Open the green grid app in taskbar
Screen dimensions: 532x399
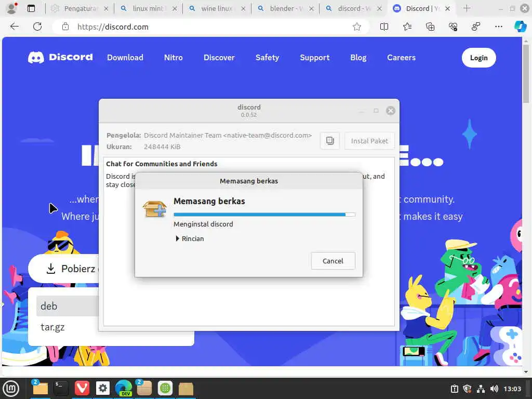click(x=165, y=389)
